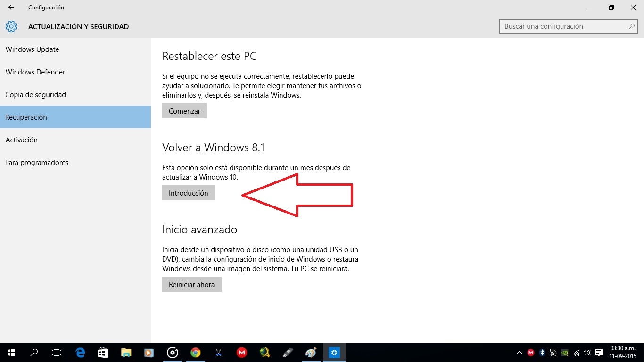Open the Groove Music taskbar icon

click(x=173, y=353)
